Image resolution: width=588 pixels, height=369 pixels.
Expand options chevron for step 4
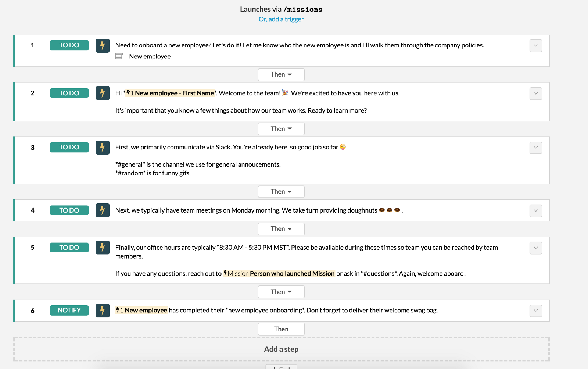pos(535,211)
